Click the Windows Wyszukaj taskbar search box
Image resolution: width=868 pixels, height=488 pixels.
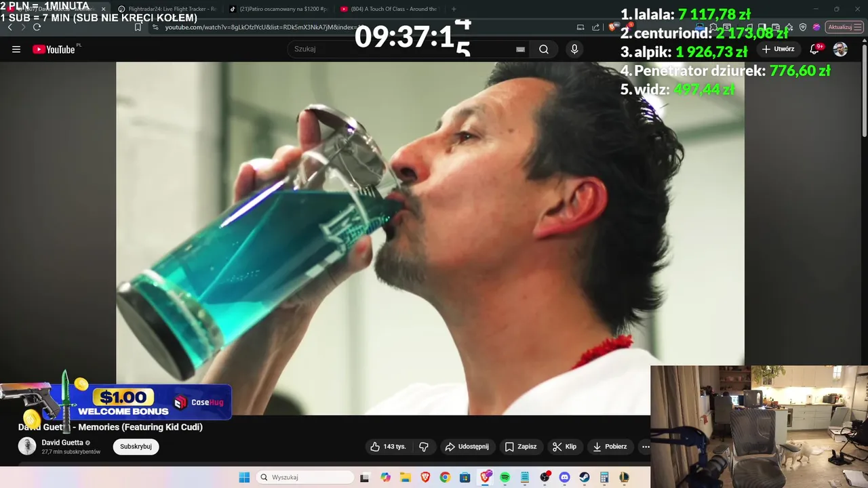304,477
